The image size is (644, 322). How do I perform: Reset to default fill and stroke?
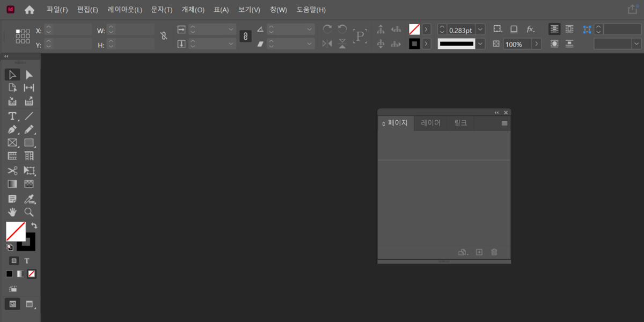[x=10, y=247]
